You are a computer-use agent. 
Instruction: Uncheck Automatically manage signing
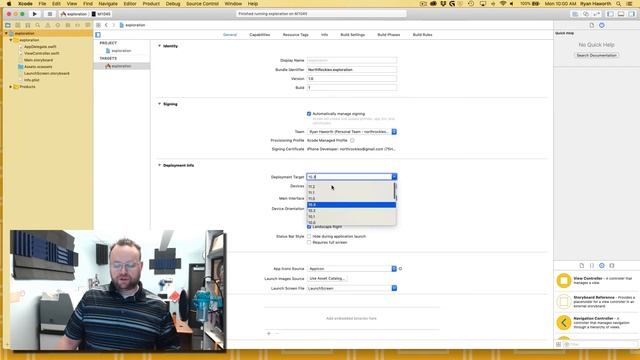(309, 114)
